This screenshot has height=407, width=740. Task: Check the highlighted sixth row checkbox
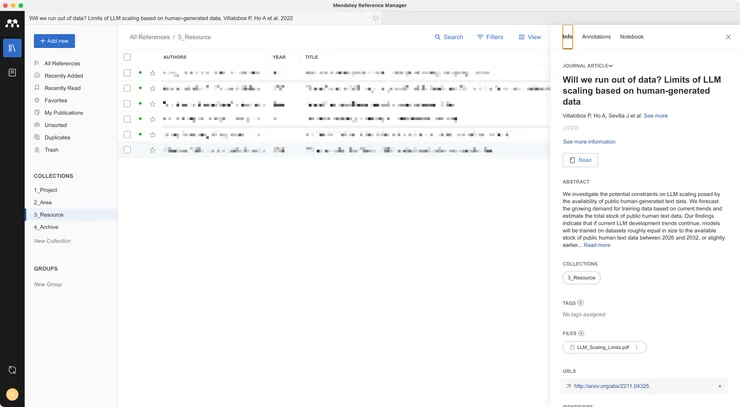pos(127,150)
